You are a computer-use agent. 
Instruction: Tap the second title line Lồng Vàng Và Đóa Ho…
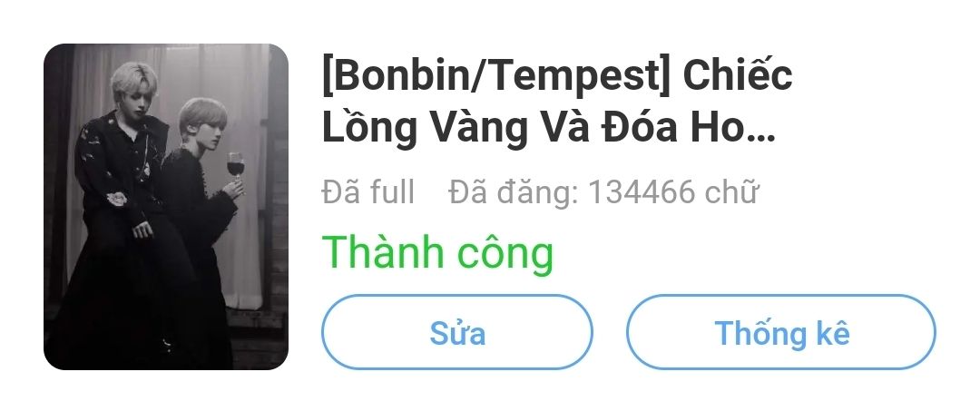click(548, 127)
